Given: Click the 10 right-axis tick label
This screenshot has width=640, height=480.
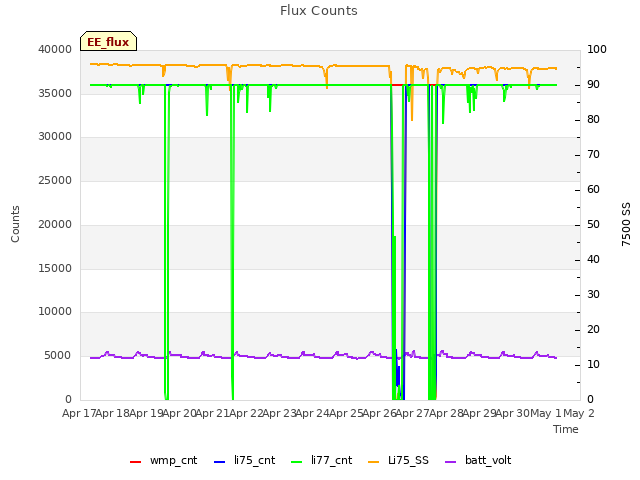Looking at the screenshot, I should pyautogui.click(x=593, y=364).
